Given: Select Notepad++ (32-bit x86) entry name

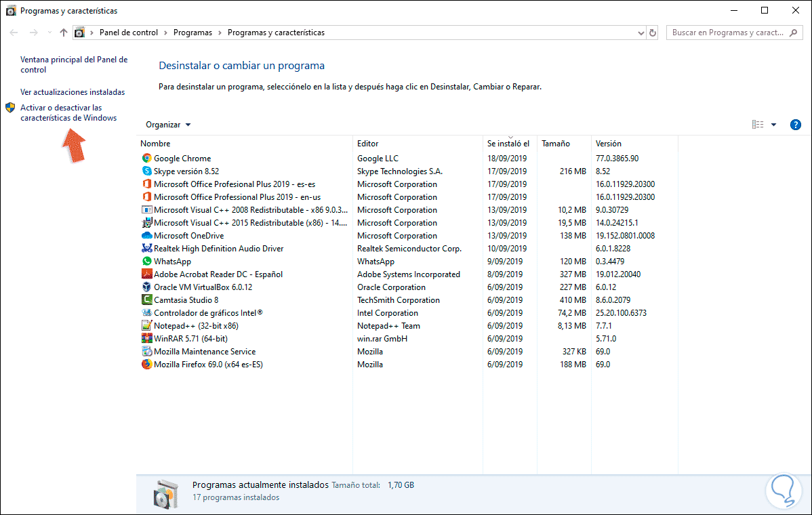Looking at the screenshot, I should point(196,325).
